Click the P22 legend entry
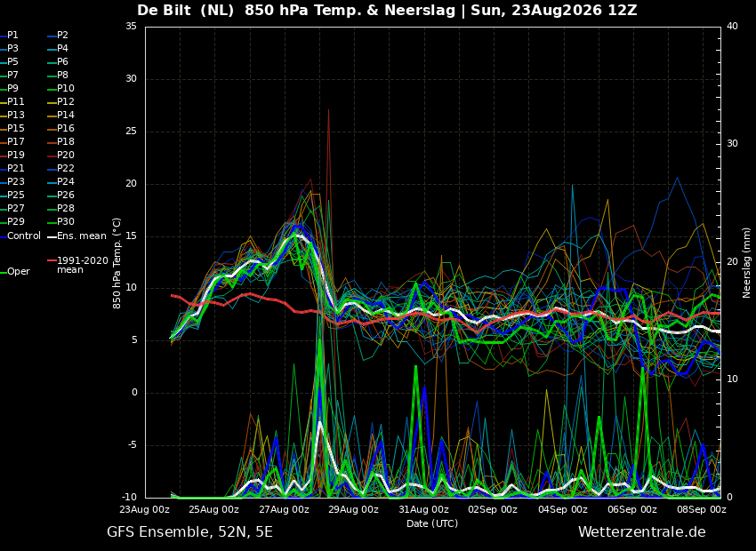Viewport: 756px width, 551px height. coord(60,169)
